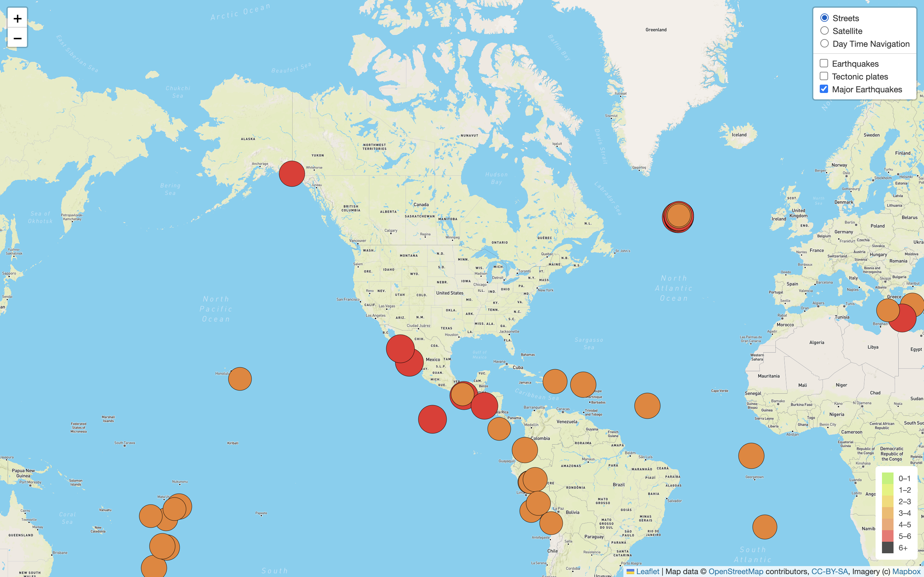Viewport: 924px width, 577px height.
Task: Disable the Major Earthquakes layer
Action: pos(824,89)
